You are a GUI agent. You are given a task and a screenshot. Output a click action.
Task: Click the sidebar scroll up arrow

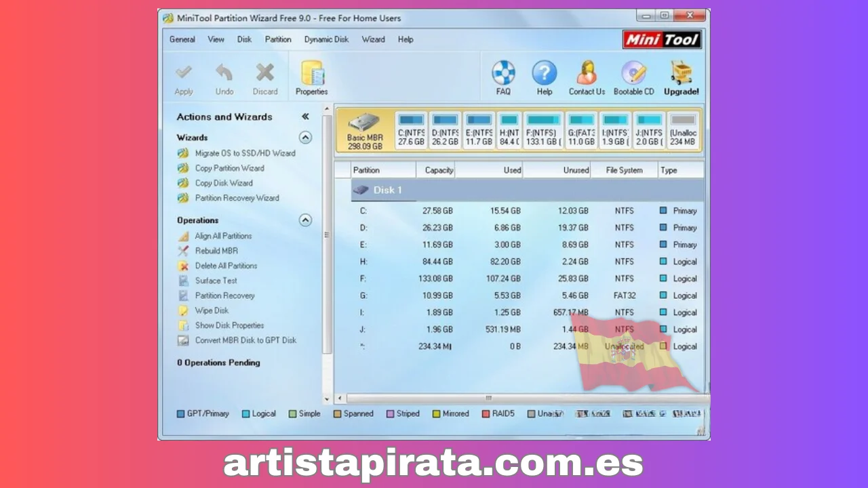pos(327,108)
